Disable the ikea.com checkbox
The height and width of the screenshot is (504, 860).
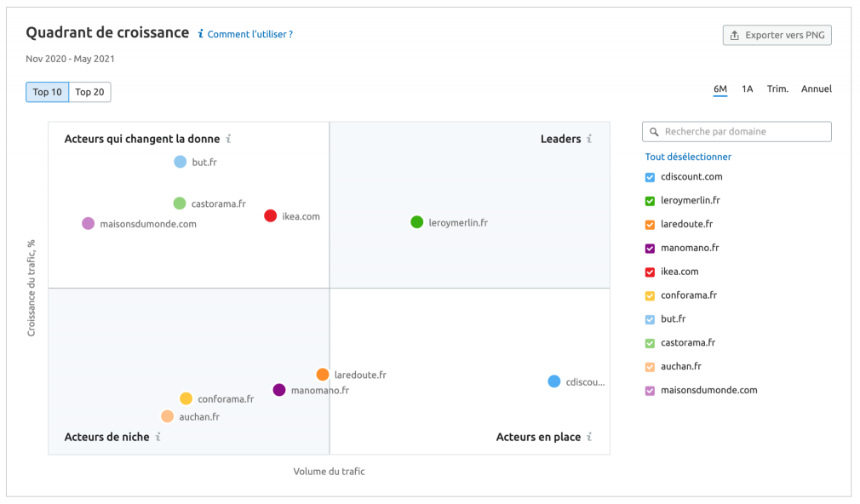point(650,272)
